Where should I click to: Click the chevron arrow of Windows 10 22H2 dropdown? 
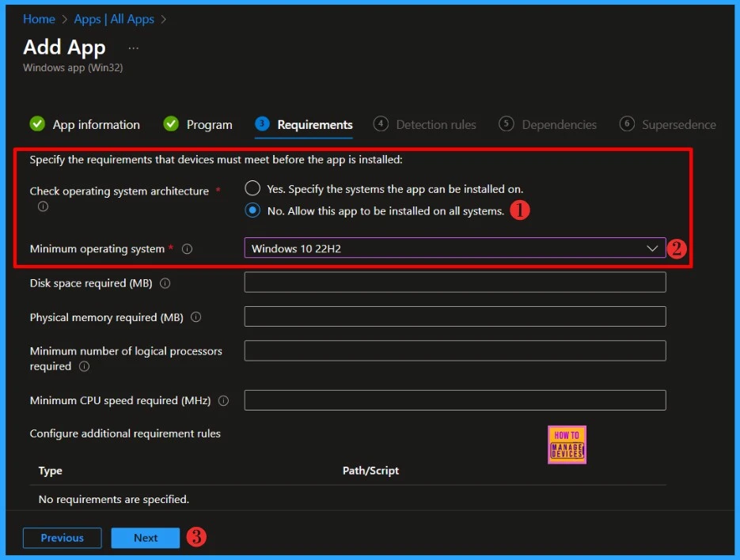[x=652, y=248]
